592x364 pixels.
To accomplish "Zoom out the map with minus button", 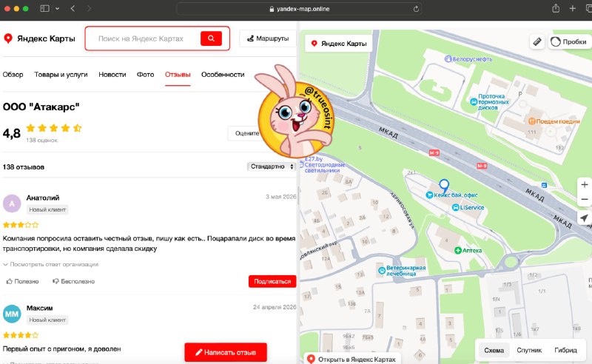I will (x=585, y=199).
